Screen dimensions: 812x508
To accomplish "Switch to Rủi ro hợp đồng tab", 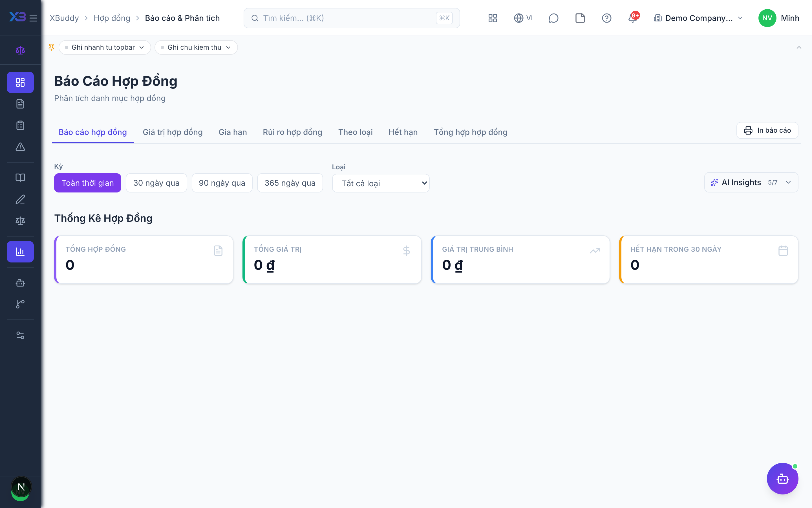I will point(292,132).
